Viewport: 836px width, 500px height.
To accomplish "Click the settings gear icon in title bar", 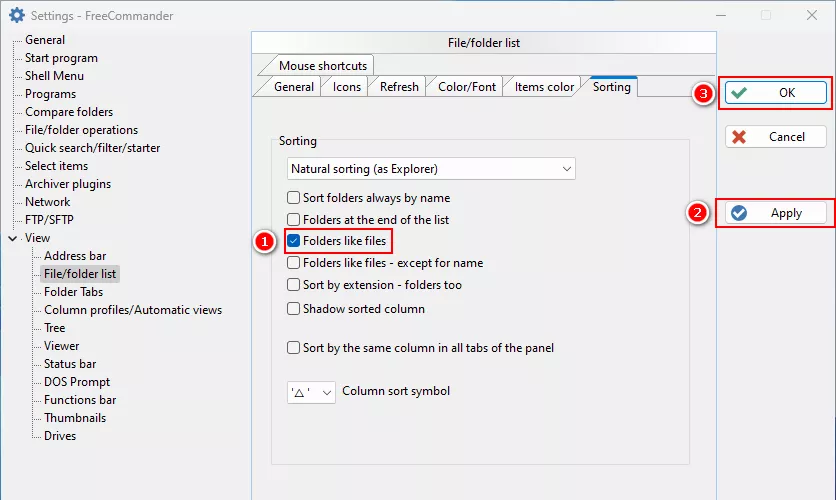I will [17, 15].
